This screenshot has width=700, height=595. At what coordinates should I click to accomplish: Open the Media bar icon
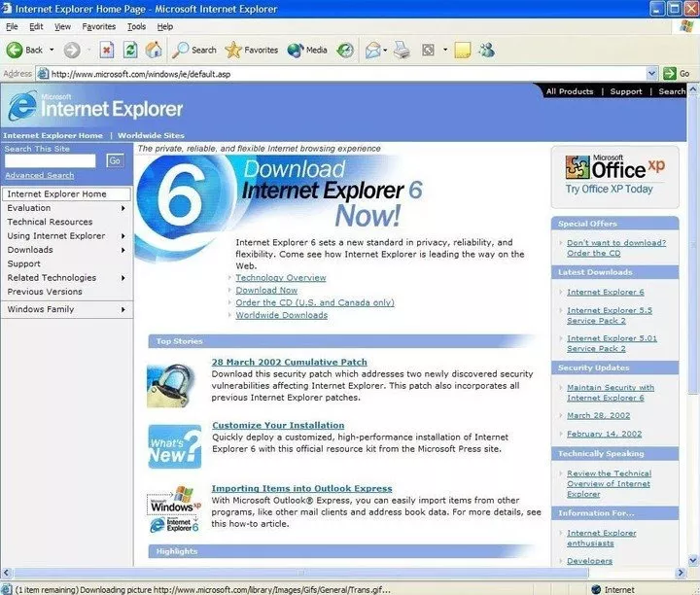(x=307, y=50)
